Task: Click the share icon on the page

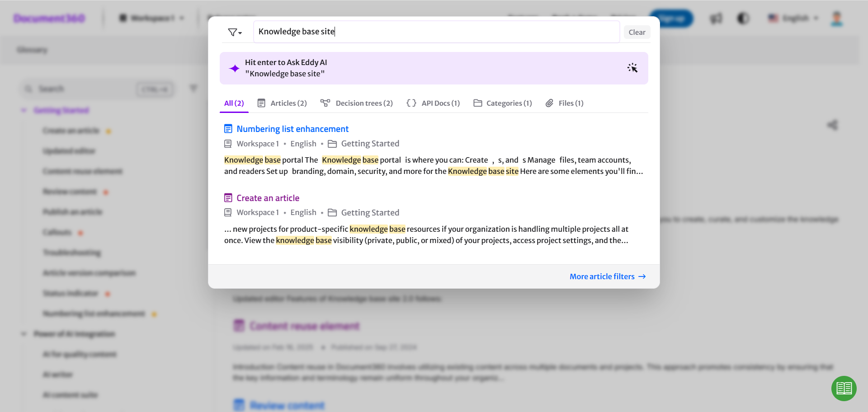Action: [832, 125]
